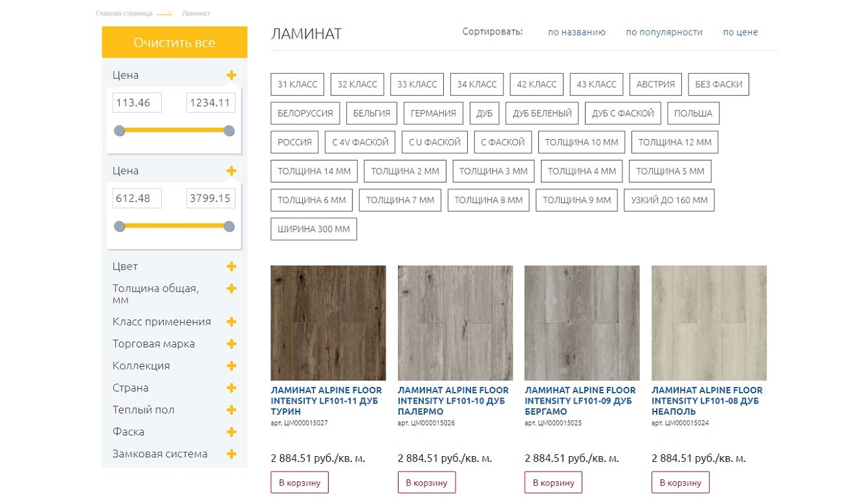Screen dimensions: 867x504
Task: Click the maximum price field showing 1234.11
Action: point(211,102)
